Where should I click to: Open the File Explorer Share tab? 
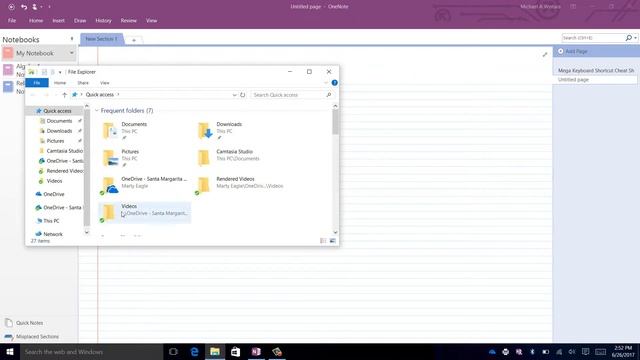point(83,83)
